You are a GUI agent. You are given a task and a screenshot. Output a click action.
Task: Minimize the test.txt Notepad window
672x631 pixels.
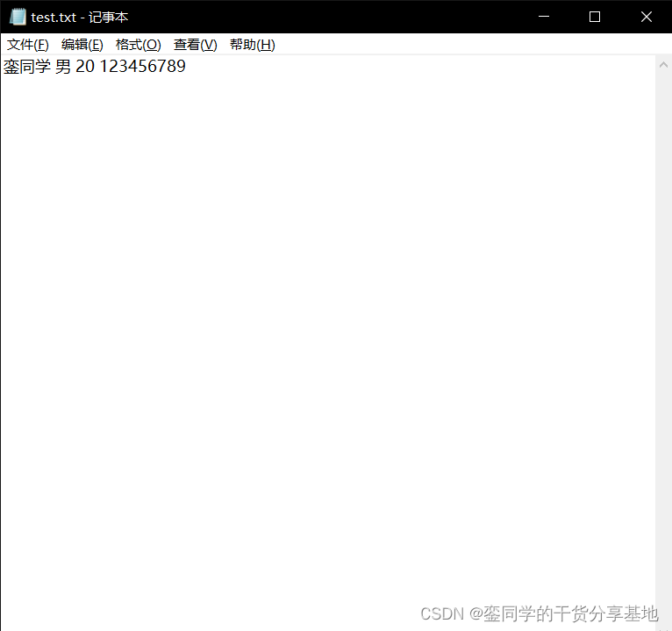coord(543,17)
